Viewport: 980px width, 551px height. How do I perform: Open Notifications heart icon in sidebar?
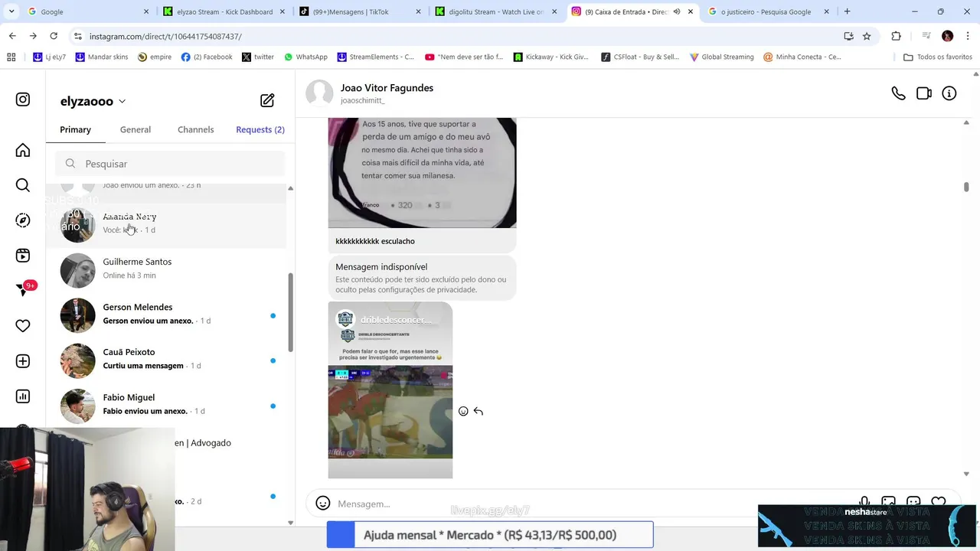click(23, 326)
